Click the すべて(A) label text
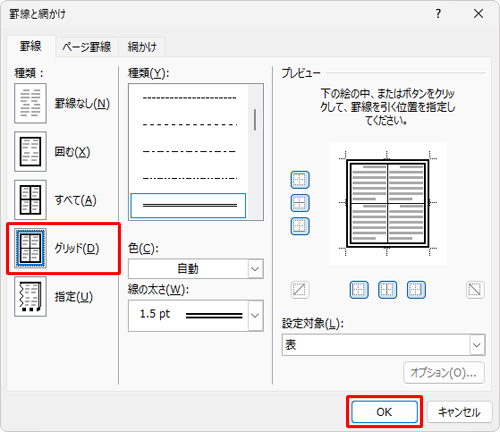The image size is (500, 432). 75,200
